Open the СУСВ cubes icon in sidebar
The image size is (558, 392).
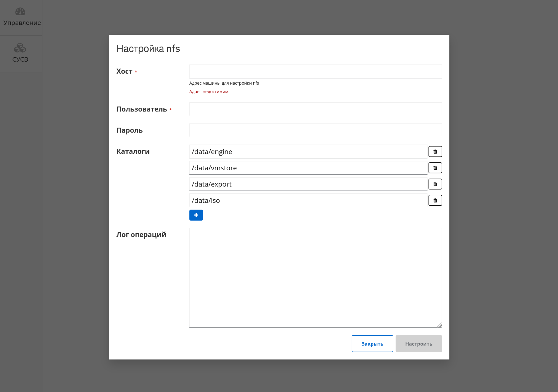[x=20, y=48]
